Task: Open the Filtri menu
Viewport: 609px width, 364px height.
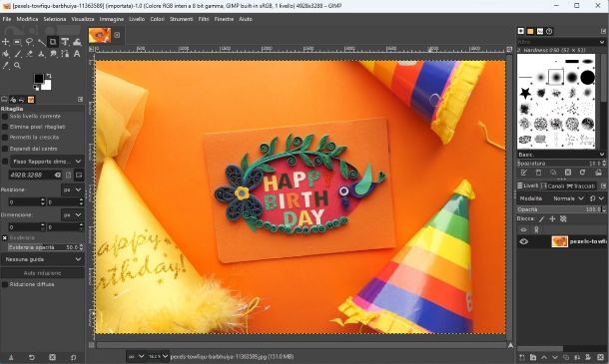Action: pos(204,19)
